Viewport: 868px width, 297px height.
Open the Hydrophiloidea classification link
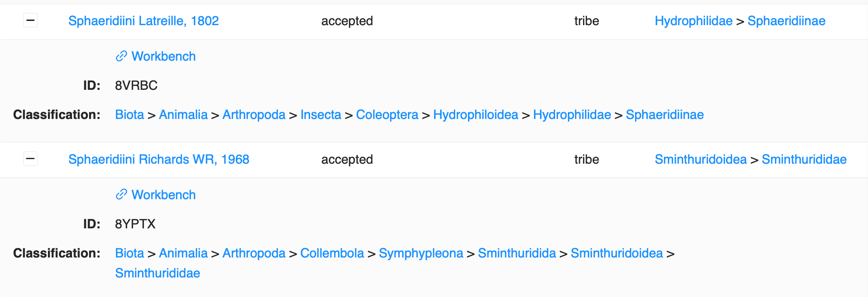[x=476, y=114]
